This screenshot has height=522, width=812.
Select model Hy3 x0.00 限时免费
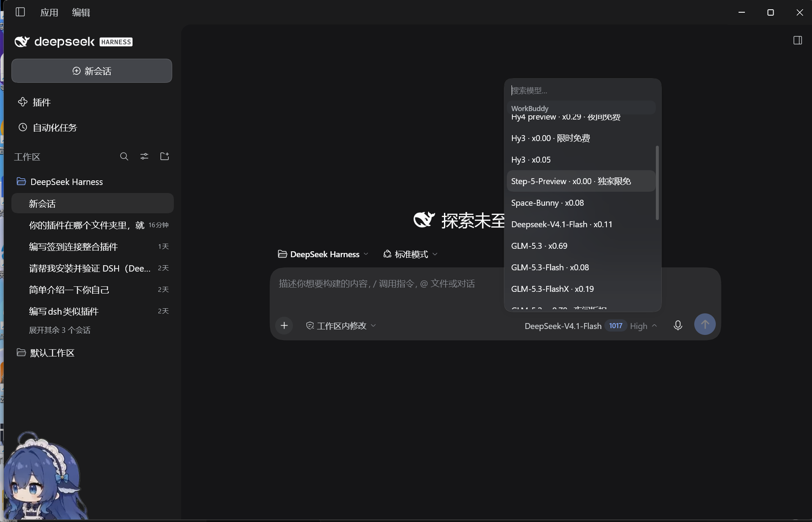(581, 138)
